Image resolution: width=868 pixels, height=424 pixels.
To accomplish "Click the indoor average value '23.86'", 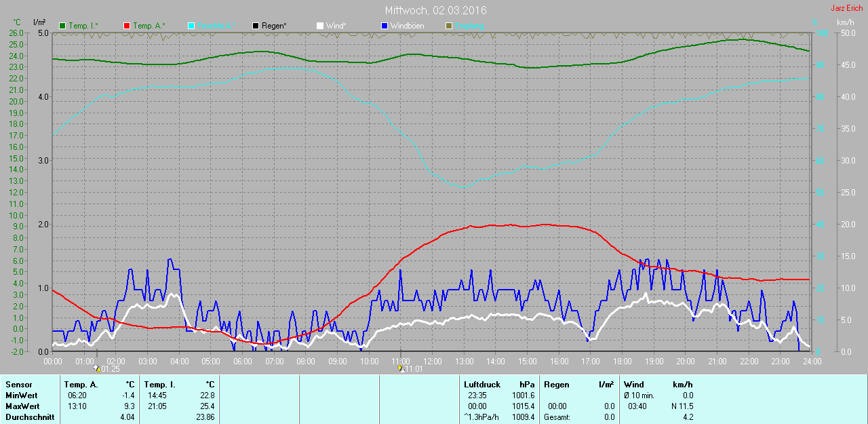I will 205,417.
